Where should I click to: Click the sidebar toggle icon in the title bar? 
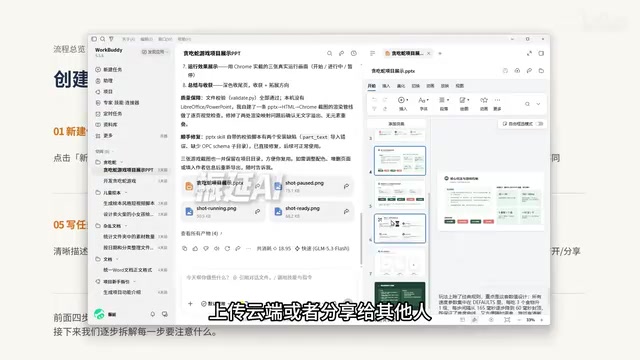click(94, 39)
